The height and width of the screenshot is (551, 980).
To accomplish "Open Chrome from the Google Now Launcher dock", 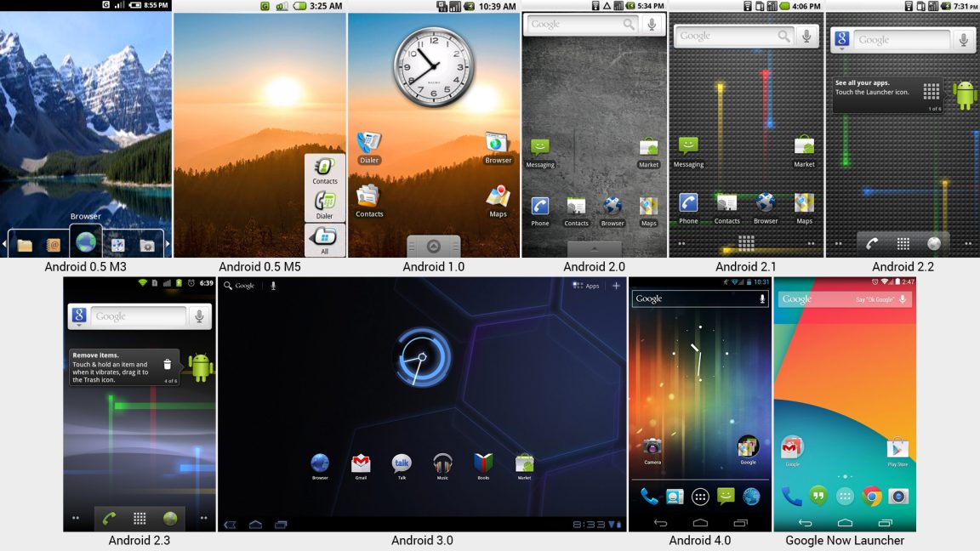I will [x=874, y=494].
